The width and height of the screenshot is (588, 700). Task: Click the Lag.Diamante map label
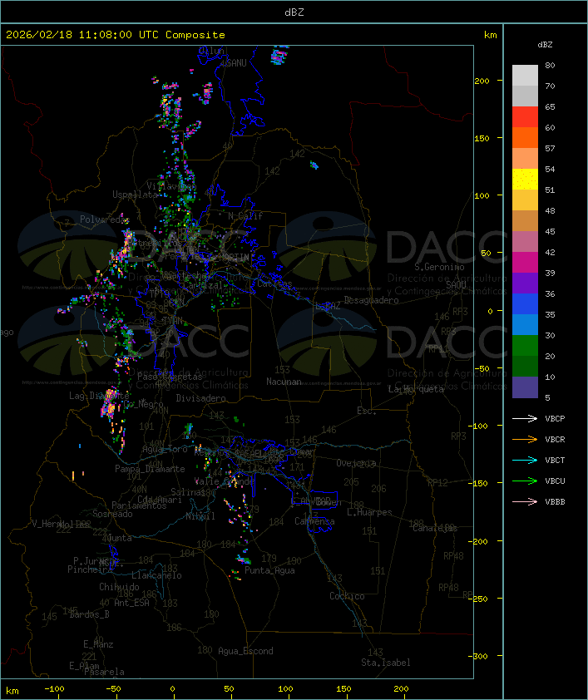pyautogui.click(x=99, y=396)
